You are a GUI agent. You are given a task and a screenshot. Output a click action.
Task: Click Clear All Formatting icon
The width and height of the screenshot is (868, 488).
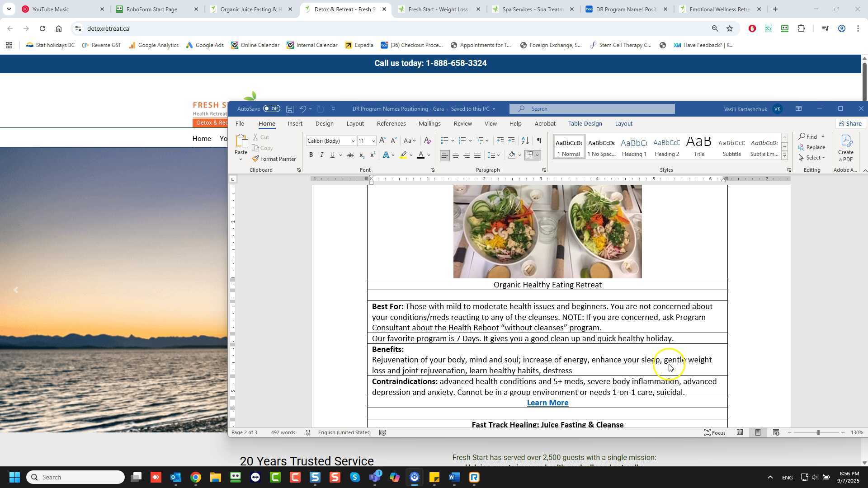click(x=427, y=141)
